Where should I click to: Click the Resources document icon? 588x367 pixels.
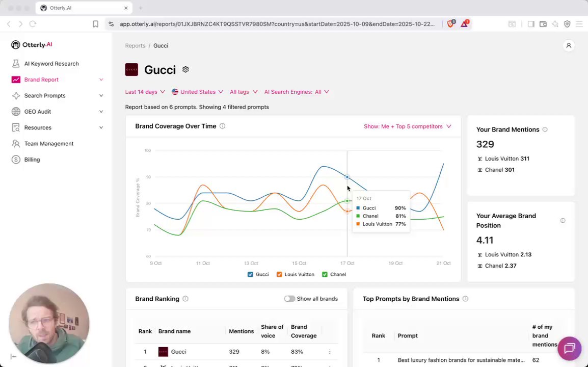point(16,127)
